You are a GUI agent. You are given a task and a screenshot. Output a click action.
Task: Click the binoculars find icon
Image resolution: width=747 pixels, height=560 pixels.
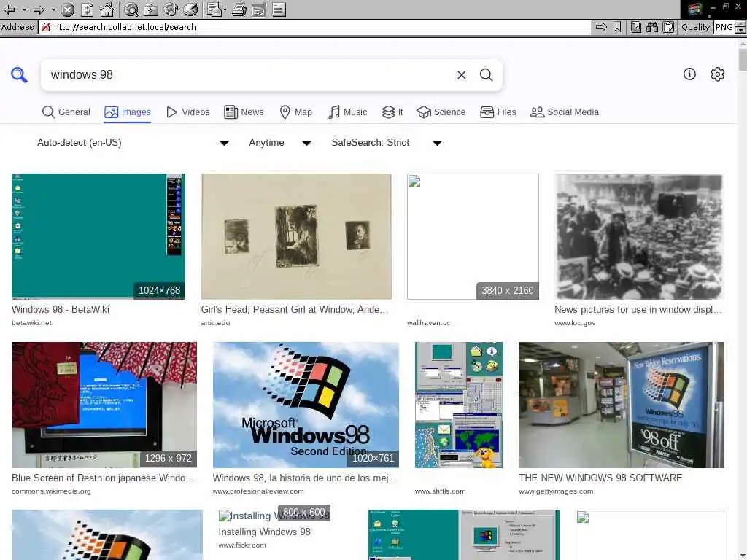(x=652, y=27)
